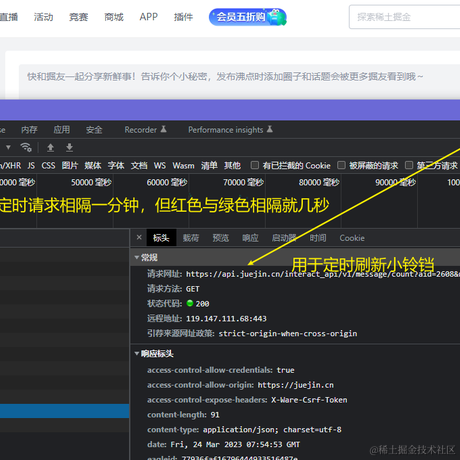This screenshot has height=460, width=460.
Task: Open throttling dropdown arrow
Action: [x=8, y=147]
